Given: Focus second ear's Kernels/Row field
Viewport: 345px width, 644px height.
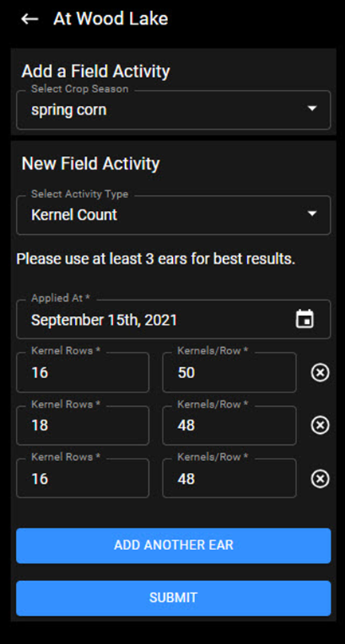Looking at the screenshot, I should click(x=229, y=425).
